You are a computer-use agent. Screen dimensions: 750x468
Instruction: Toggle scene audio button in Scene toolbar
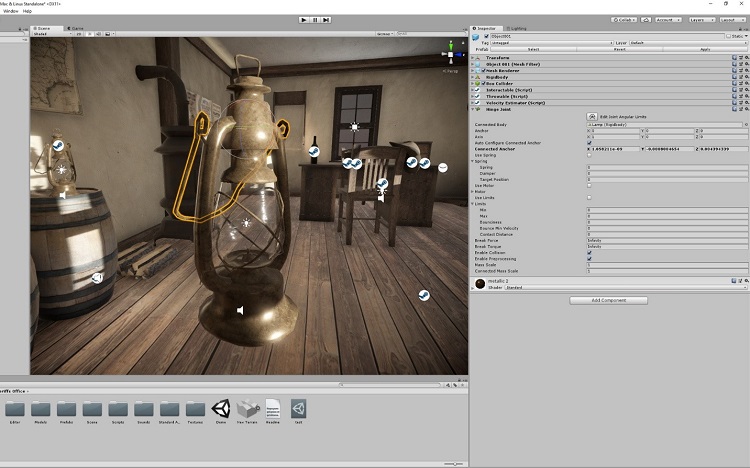(x=98, y=34)
